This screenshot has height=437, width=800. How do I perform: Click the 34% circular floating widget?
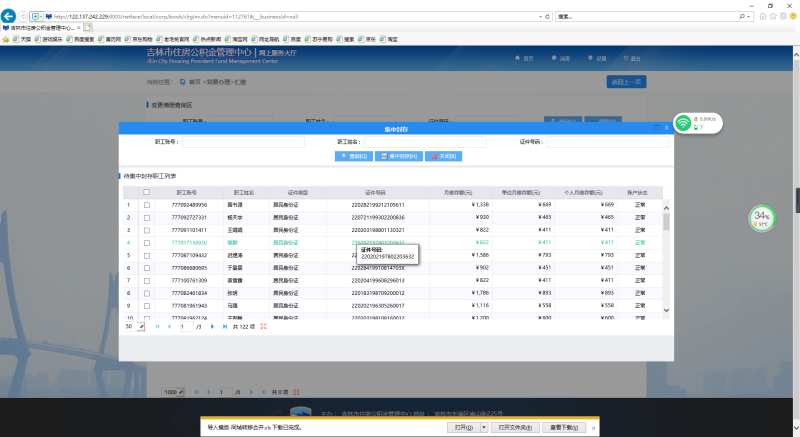(762, 218)
